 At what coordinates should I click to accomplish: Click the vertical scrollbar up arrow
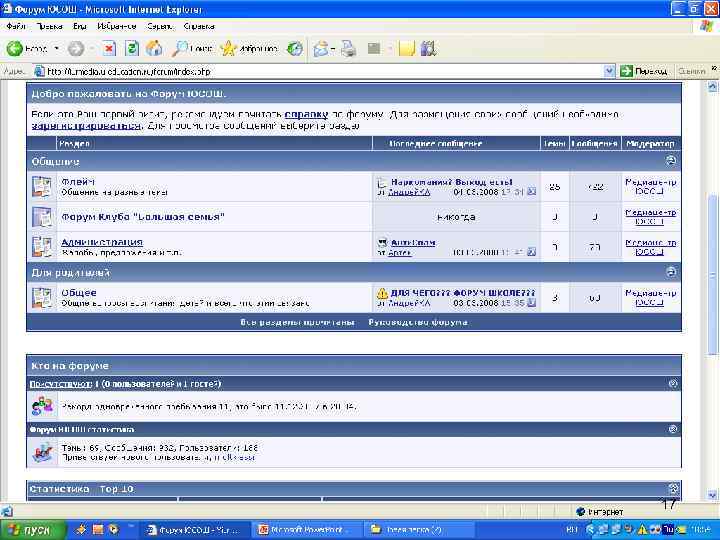tap(712, 87)
